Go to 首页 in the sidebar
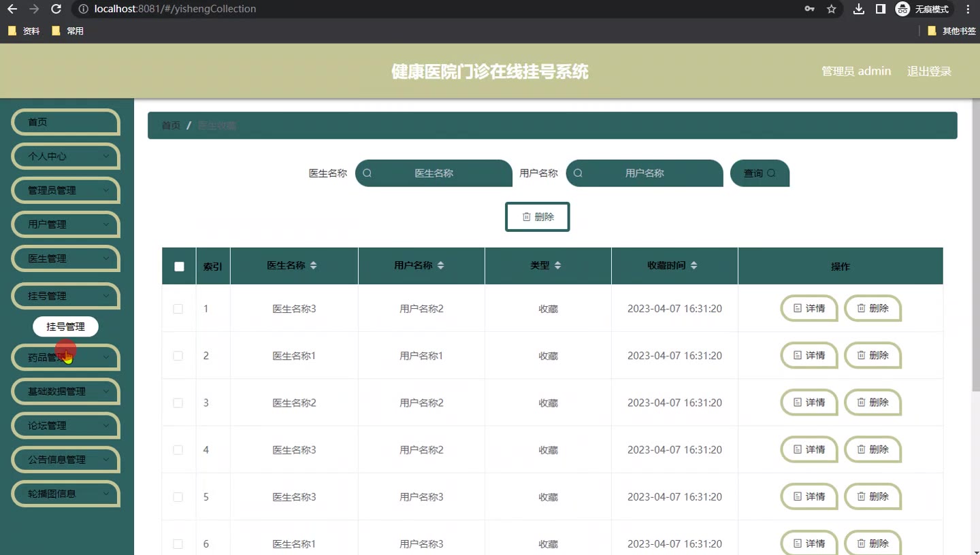Viewport: 980px width, 555px height. click(66, 122)
